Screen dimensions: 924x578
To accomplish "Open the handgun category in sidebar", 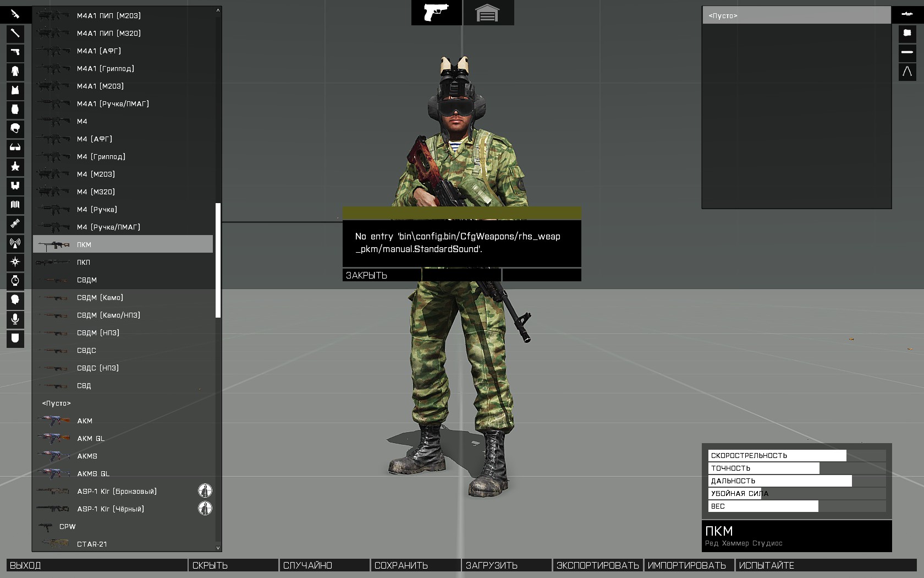I will point(15,52).
